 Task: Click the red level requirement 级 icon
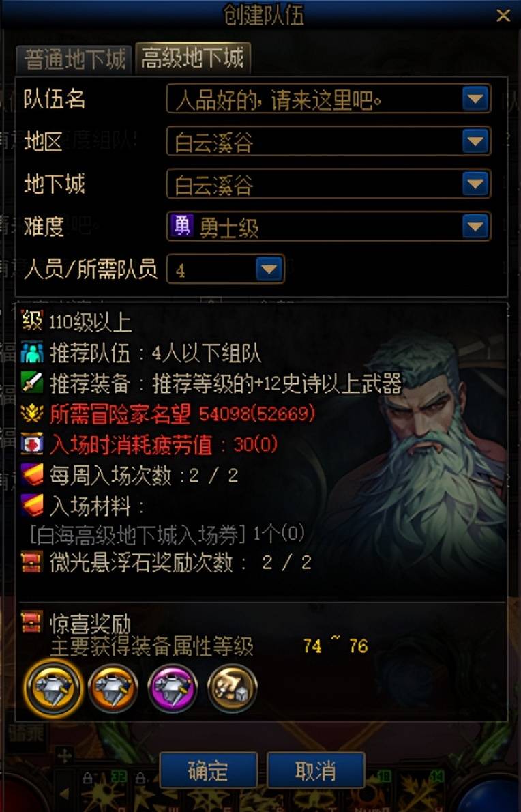[x=31, y=321]
